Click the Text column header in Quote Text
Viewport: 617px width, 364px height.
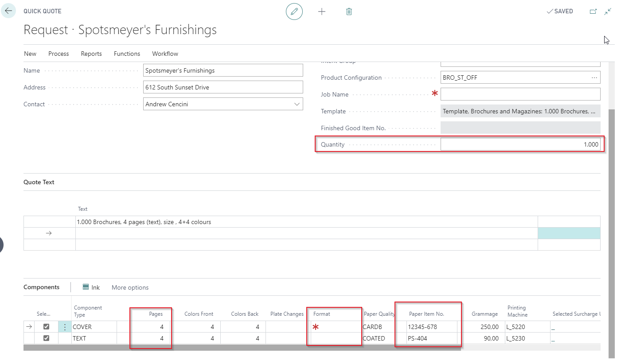83,209
